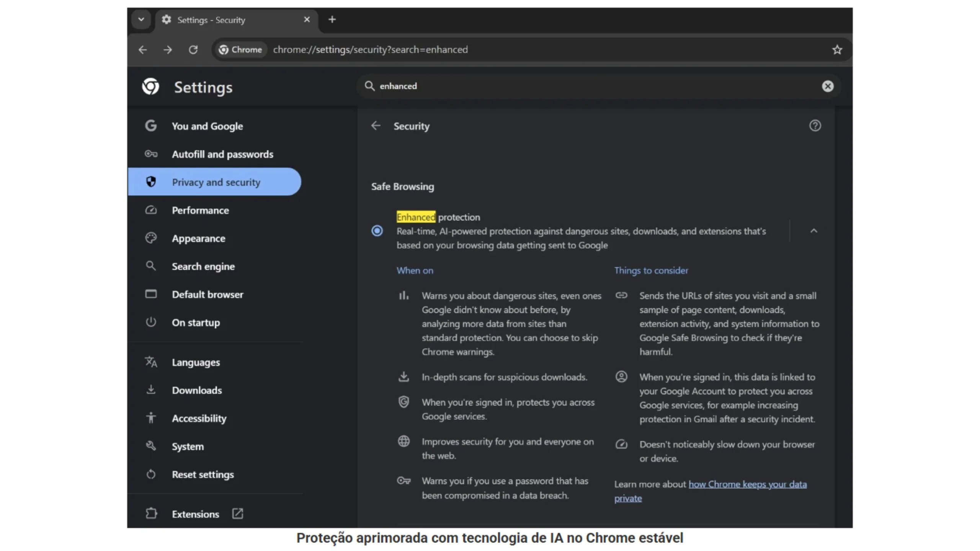This screenshot has height=551, width=980.
Task: Click the Google G icon in sidebar
Action: click(x=151, y=126)
